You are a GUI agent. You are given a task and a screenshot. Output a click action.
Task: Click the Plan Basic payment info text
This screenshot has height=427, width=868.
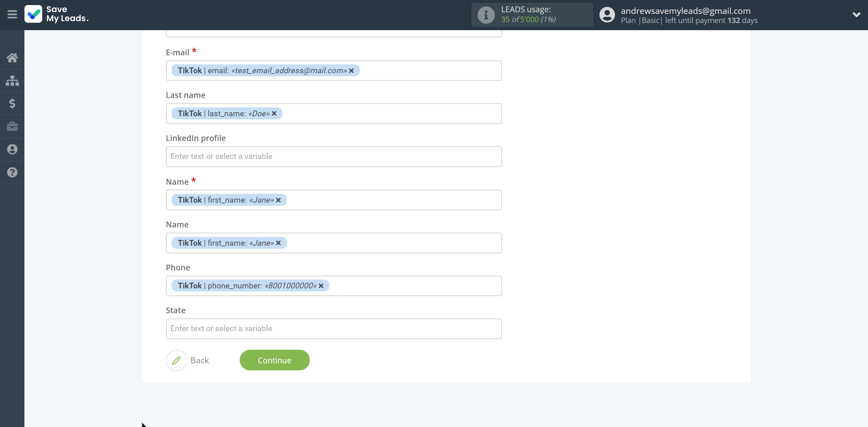pos(689,20)
